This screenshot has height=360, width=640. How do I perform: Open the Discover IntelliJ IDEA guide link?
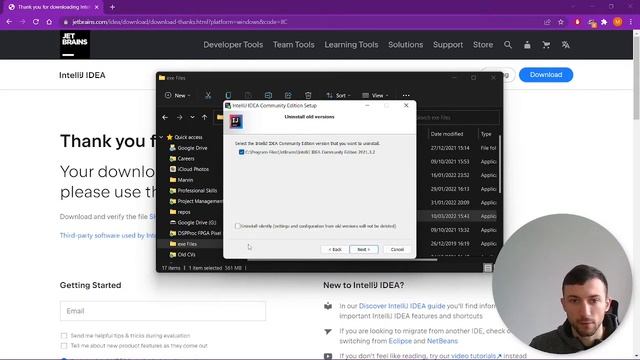(x=402, y=306)
